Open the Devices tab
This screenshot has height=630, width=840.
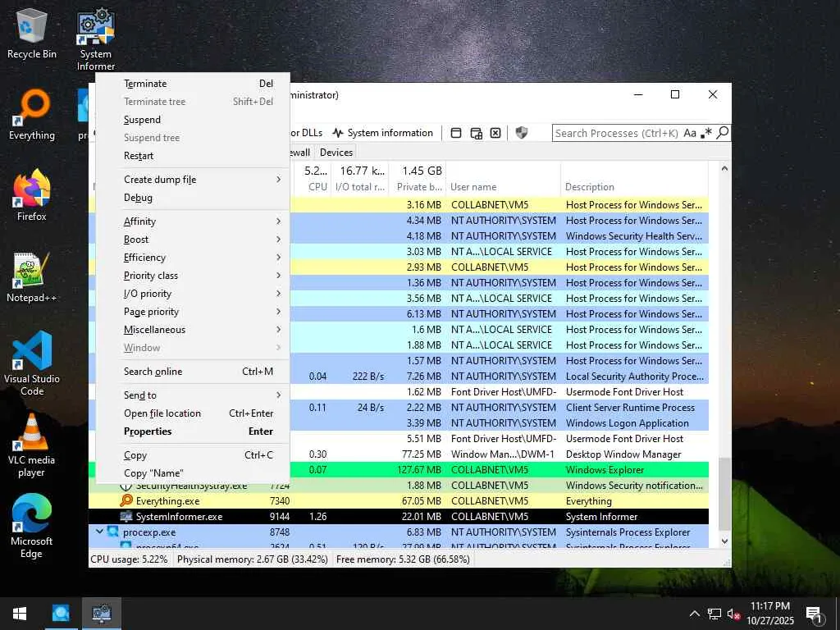point(336,152)
